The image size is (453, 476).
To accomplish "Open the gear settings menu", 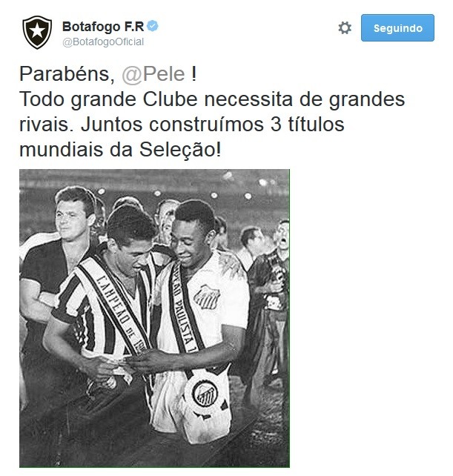I will point(345,28).
